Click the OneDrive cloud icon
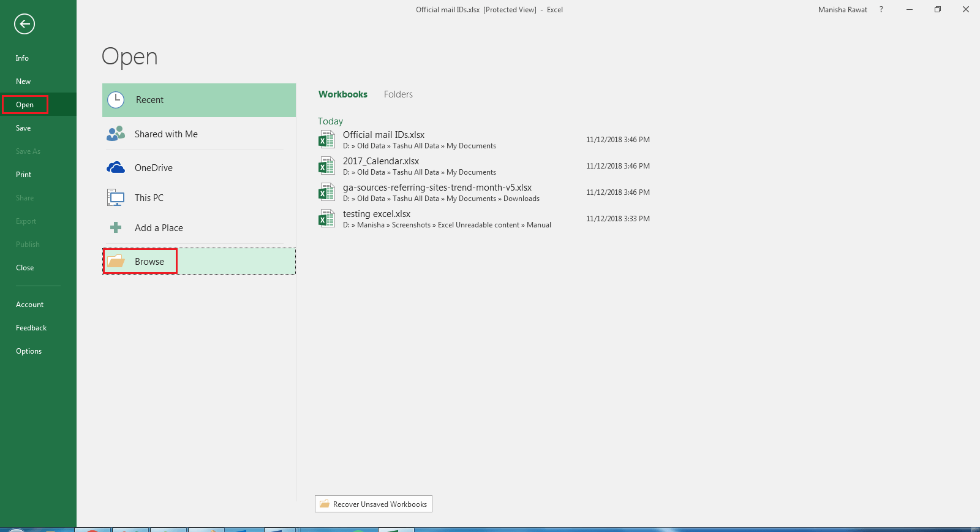Screen dimensions: 980x532 coord(116,167)
